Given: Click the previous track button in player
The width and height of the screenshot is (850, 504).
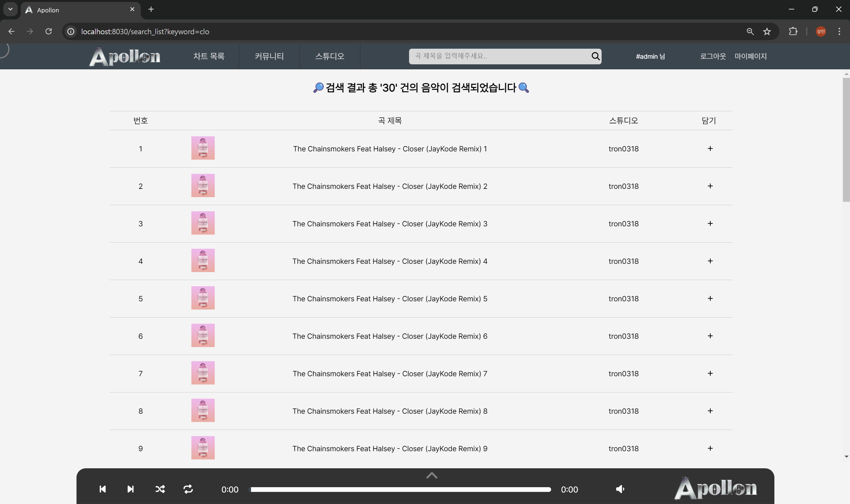Looking at the screenshot, I should [x=102, y=489].
